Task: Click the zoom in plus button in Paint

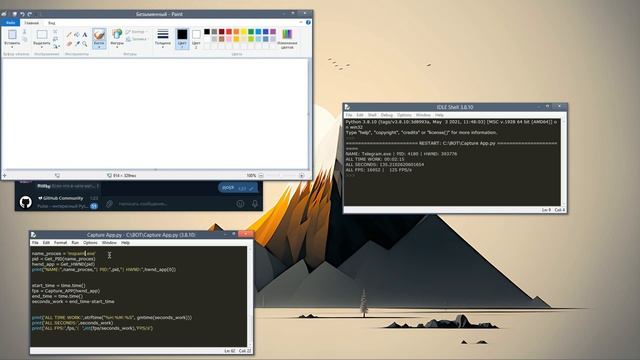Action: point(302,176)
